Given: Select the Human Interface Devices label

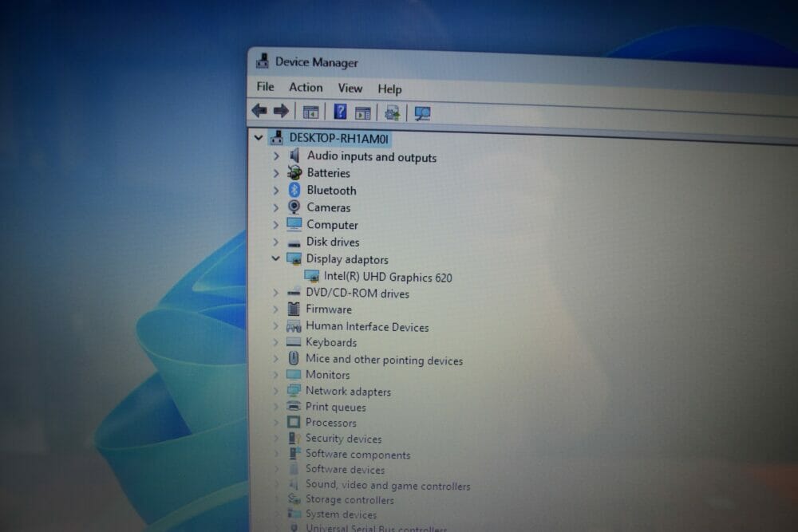Looking at the screenshot, I should tap(367, 326).
